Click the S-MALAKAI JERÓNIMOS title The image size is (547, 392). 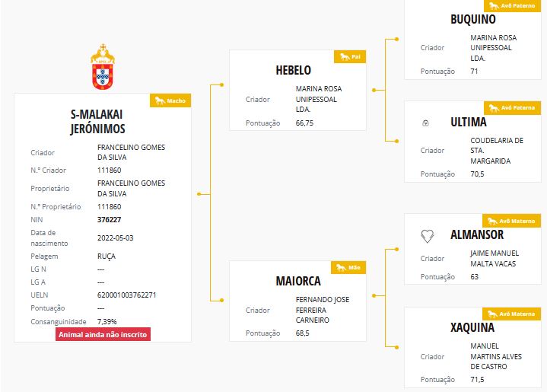[97, 122]
